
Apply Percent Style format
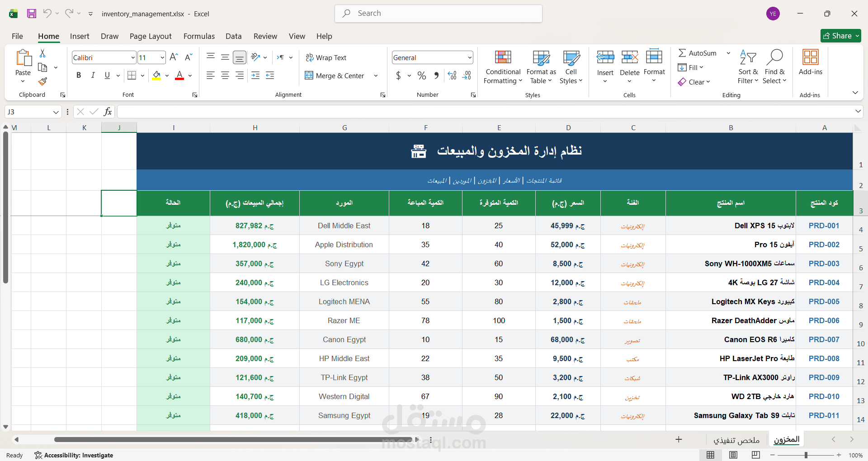click(422, 75)
